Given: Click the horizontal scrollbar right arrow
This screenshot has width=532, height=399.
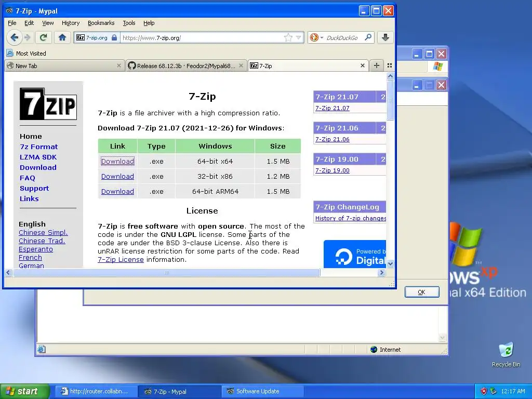Looking at the screenshot, I should tap(381, 272).
